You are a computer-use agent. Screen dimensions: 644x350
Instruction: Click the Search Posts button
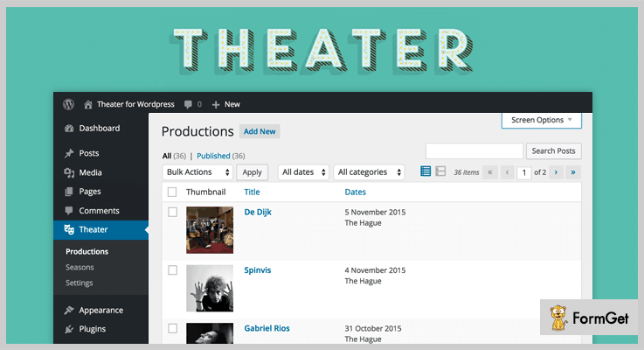tap(554, 151)
